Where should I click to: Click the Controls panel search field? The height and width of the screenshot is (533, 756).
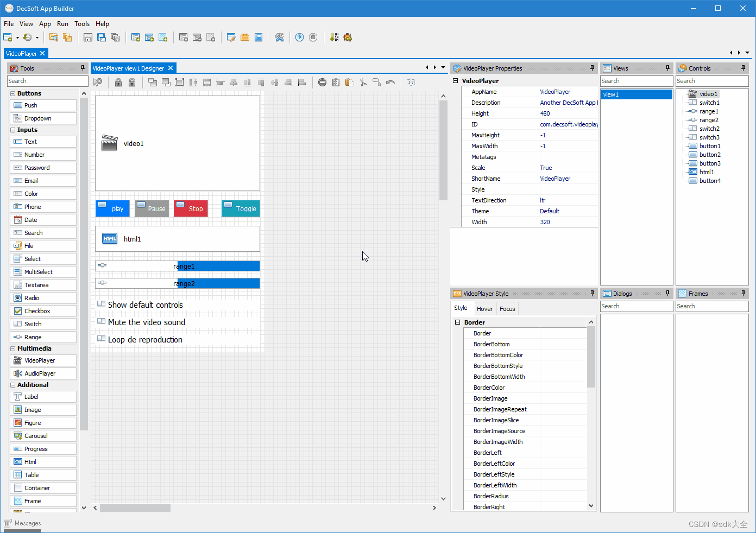point(711,81)
